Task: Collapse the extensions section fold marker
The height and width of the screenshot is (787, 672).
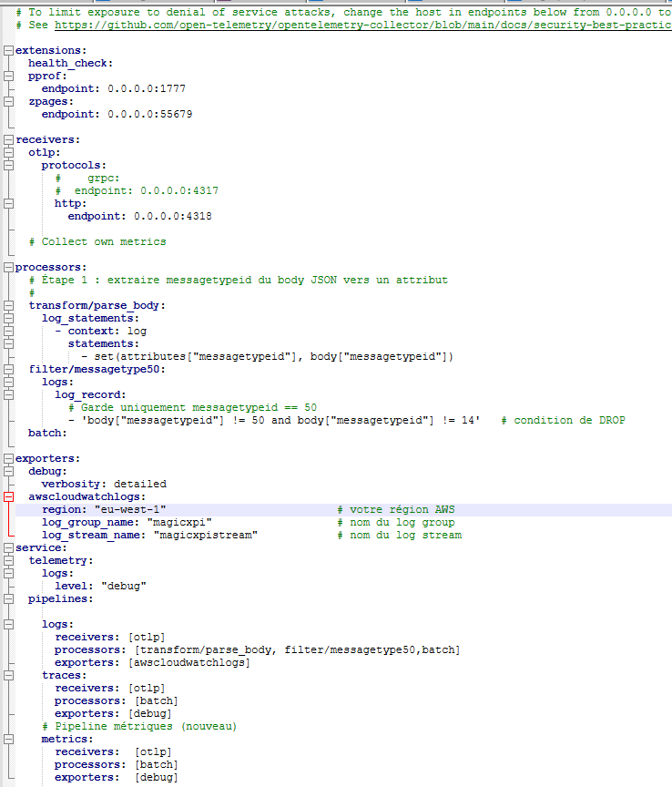Action: pos(8,50)
